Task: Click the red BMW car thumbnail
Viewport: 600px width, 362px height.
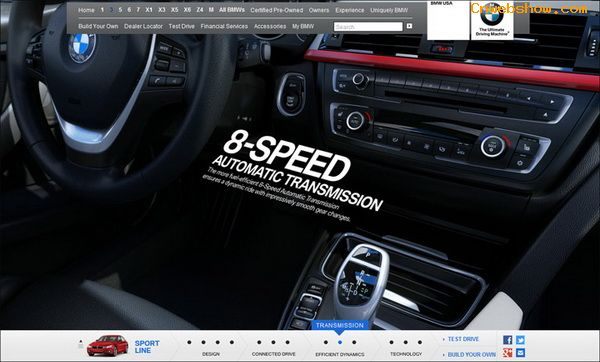Action: click(x=108, y=345)
